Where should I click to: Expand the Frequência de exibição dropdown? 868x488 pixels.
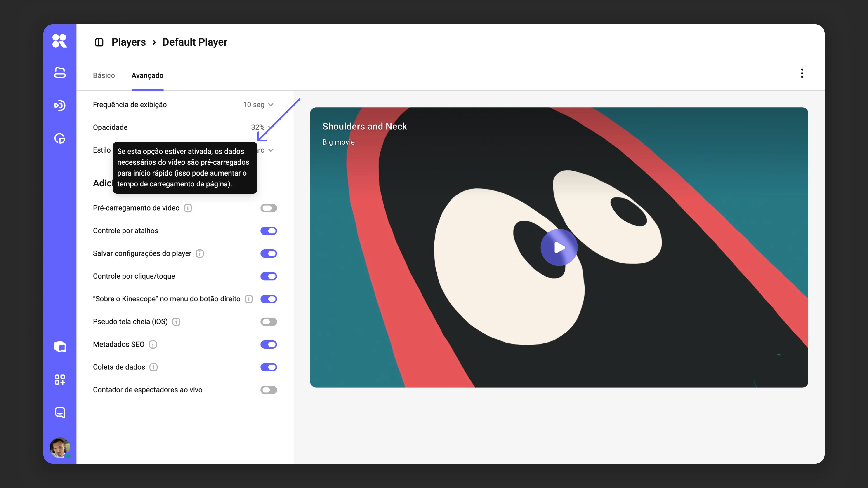[258, 105]
